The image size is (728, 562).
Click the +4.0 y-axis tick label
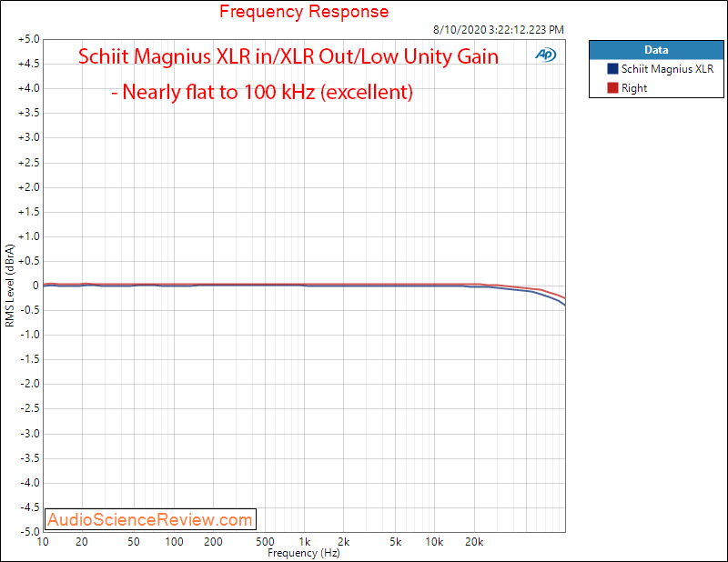[29, 88]
